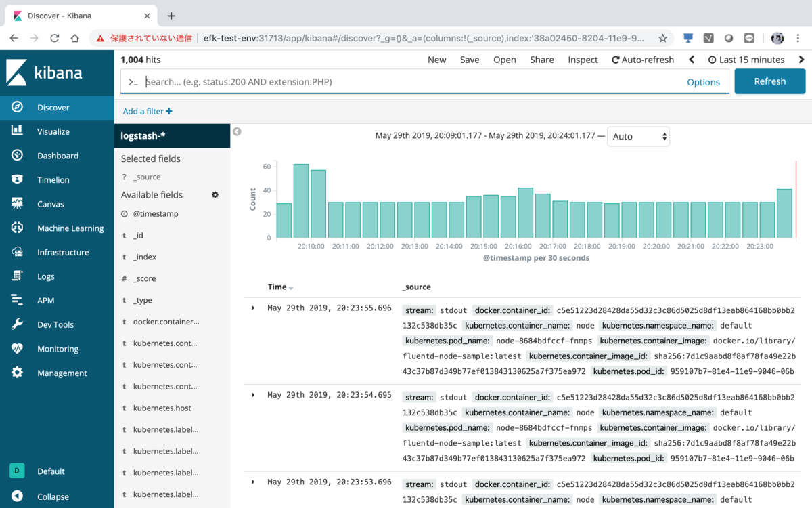Open Management gear icon in sidebar
Image resolution: width=812 pixels, height=508 pixels.
pyautogui.click(x=18, y=373)
